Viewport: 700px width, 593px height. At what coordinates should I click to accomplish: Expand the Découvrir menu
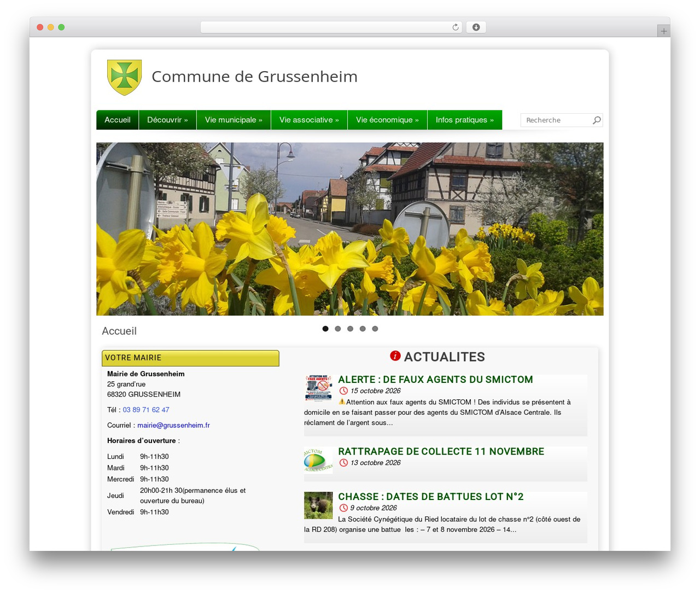[x=167, y=120]
